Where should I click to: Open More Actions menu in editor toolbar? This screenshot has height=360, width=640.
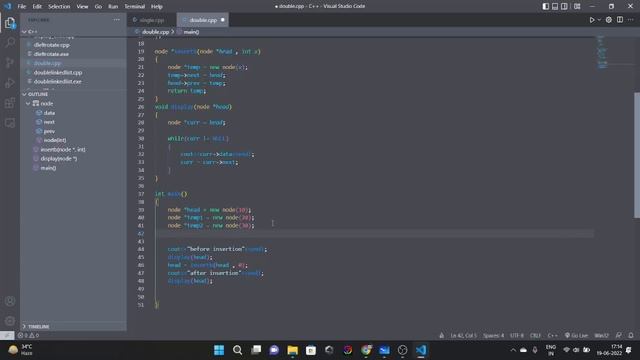(631, 20)
